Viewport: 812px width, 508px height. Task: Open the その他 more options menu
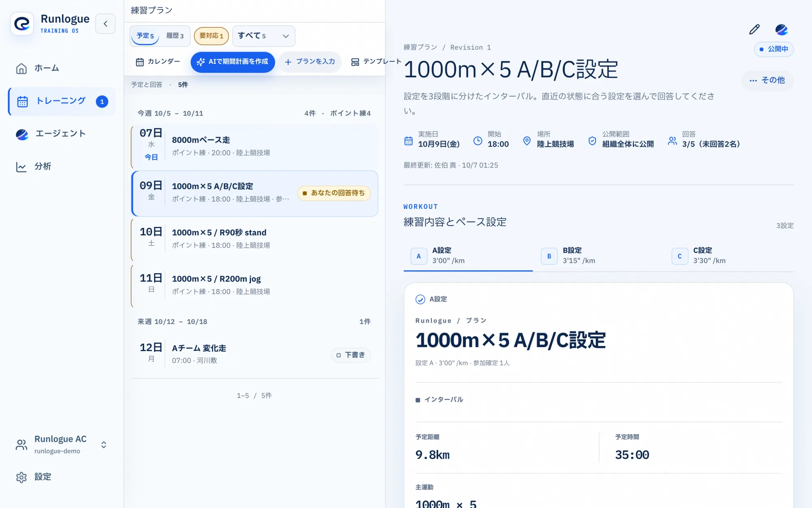767,80
